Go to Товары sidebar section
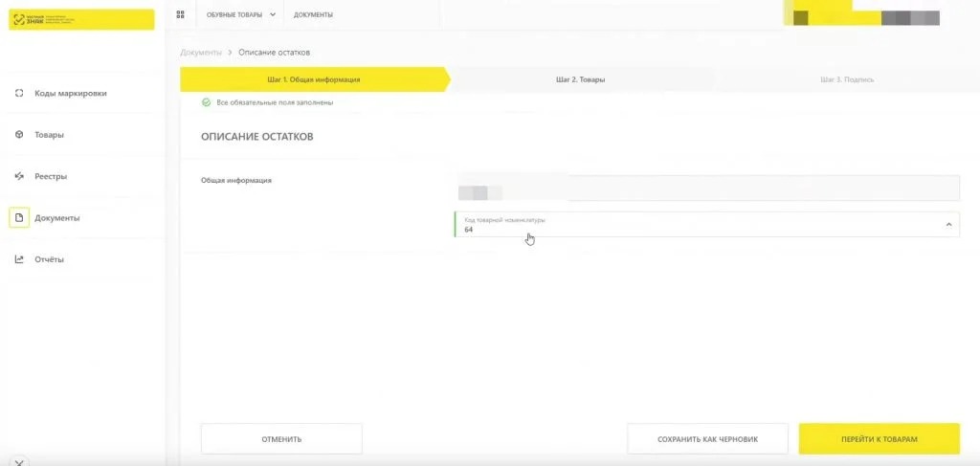This screenshot has height=466, width=980. (x=50, y=134)
